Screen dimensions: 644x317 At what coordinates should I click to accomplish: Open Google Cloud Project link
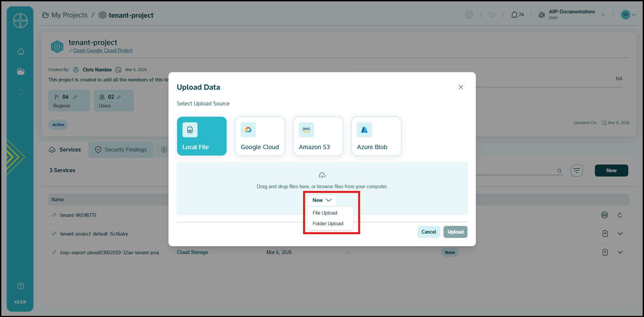pos(103,50)
